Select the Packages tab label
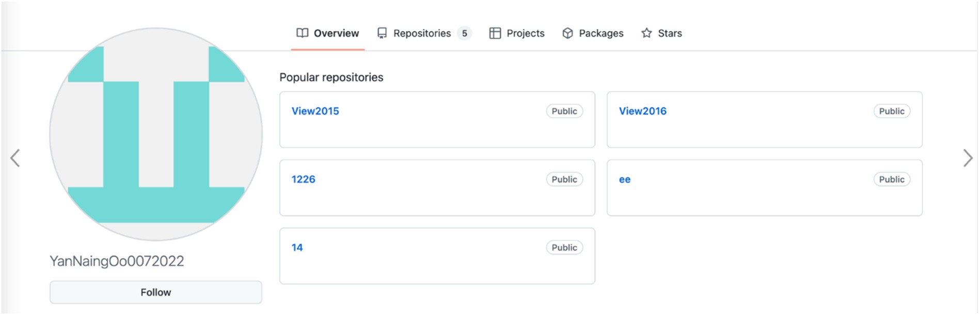 pyautogui.click(x=601, y=33)
